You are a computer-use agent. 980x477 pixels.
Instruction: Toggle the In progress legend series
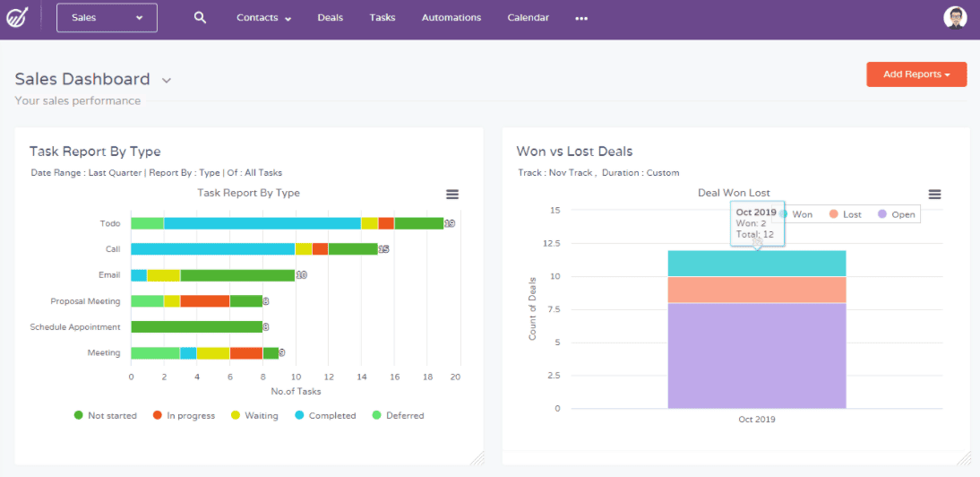click(184, 416)
